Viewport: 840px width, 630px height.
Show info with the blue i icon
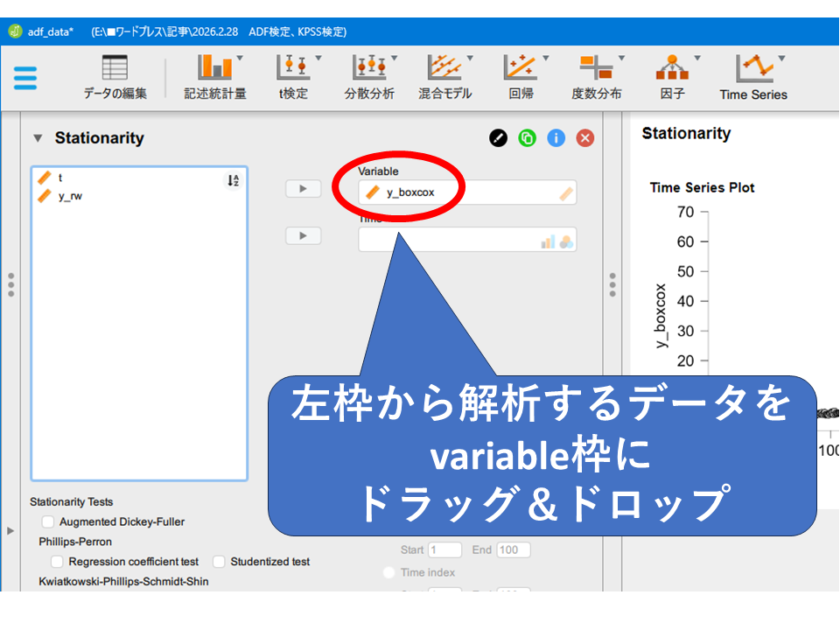click(556, 138)
